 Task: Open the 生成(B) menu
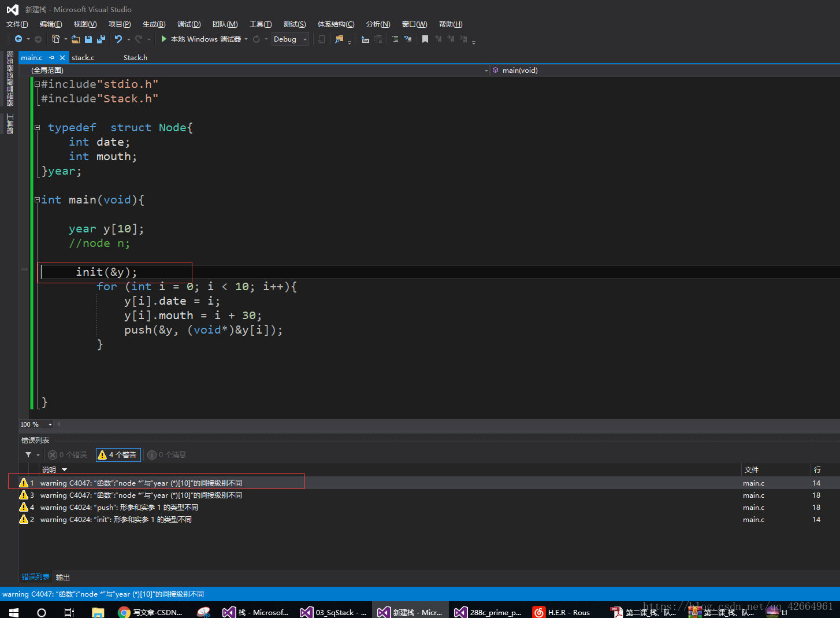click(x=154, y=24)
